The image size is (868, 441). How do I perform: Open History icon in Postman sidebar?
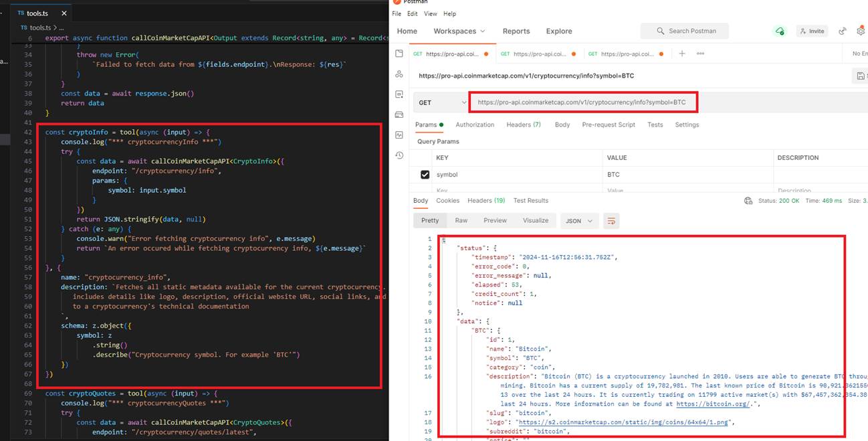click(399, 155)
